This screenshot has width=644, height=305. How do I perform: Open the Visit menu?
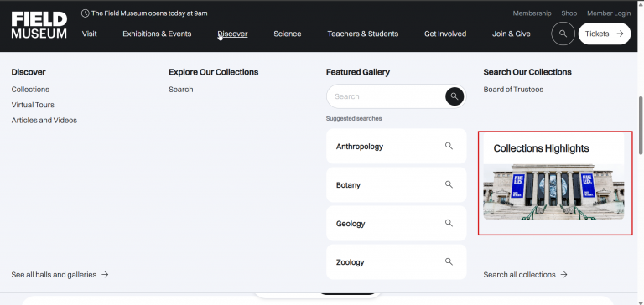(89, 34)
